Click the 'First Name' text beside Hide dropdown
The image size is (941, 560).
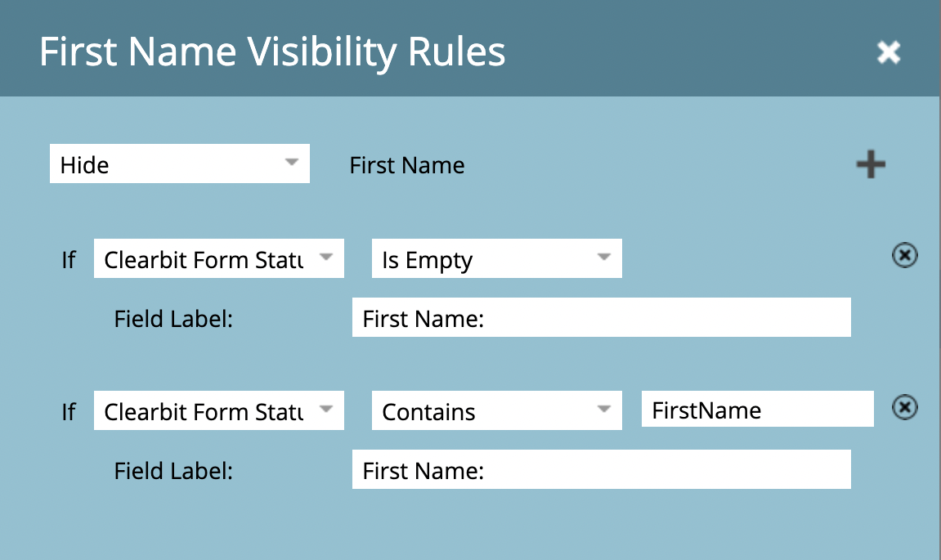coord(407,166)
